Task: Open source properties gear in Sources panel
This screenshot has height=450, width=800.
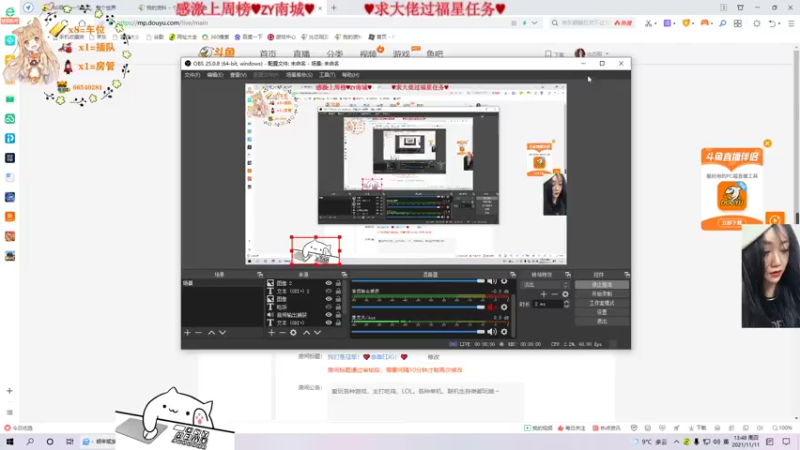Action: point(293,333)
